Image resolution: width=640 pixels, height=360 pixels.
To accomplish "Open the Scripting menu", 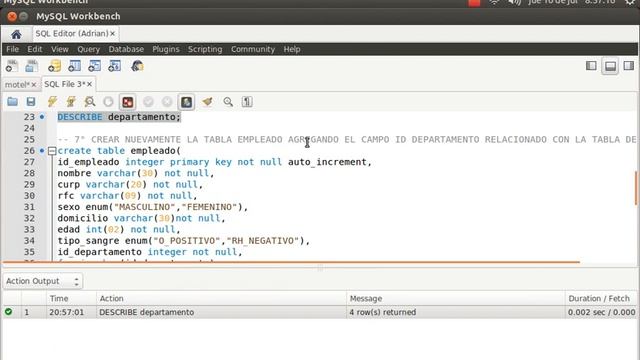I will (x=205, y=49).
